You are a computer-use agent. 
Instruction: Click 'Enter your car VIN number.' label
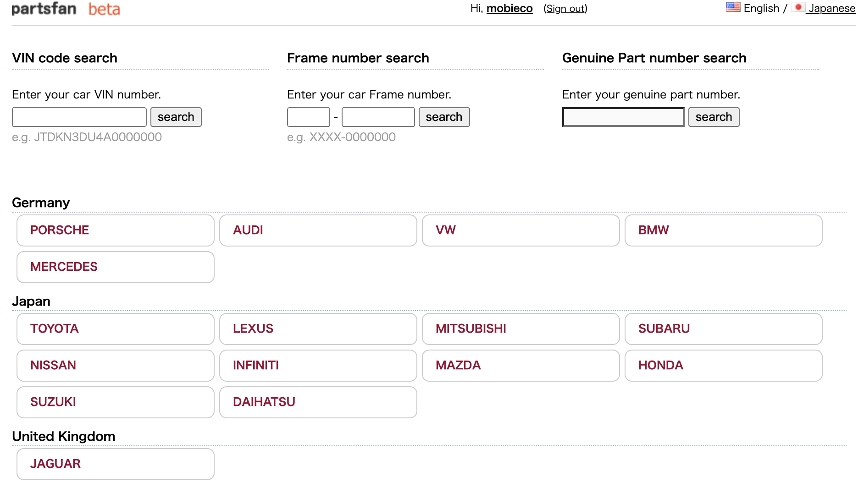point(86,94)
